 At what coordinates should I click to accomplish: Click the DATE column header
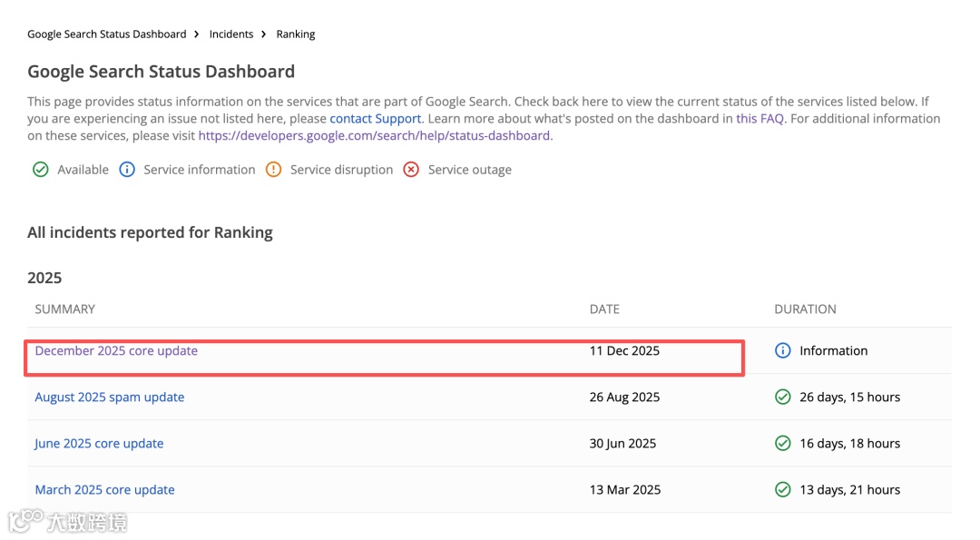604,309
